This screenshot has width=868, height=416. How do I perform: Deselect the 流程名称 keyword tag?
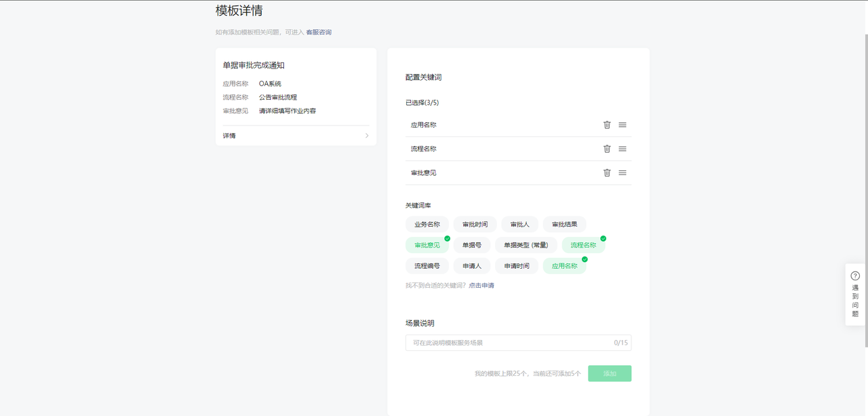tap(583, 245)
